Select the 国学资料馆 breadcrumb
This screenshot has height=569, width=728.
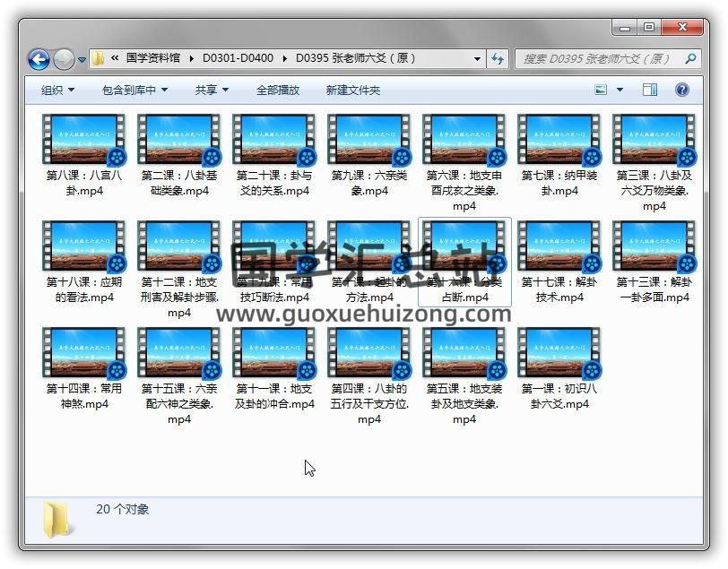tap(152, 58)
